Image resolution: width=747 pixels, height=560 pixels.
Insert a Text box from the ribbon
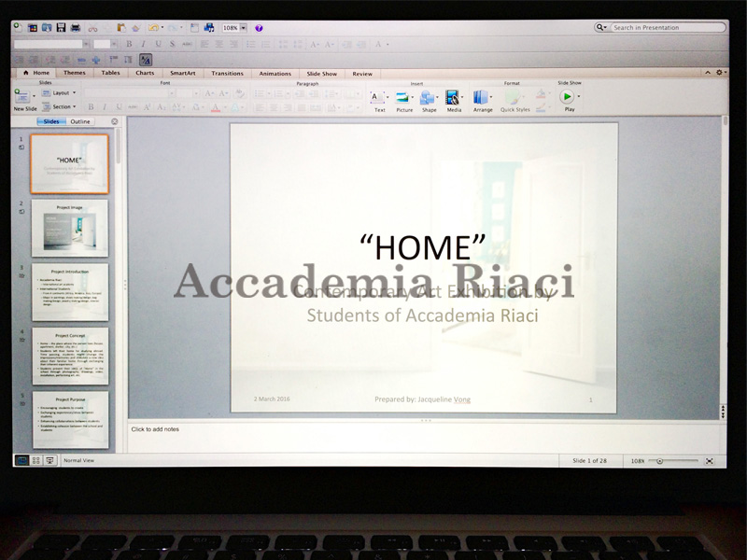377,98
